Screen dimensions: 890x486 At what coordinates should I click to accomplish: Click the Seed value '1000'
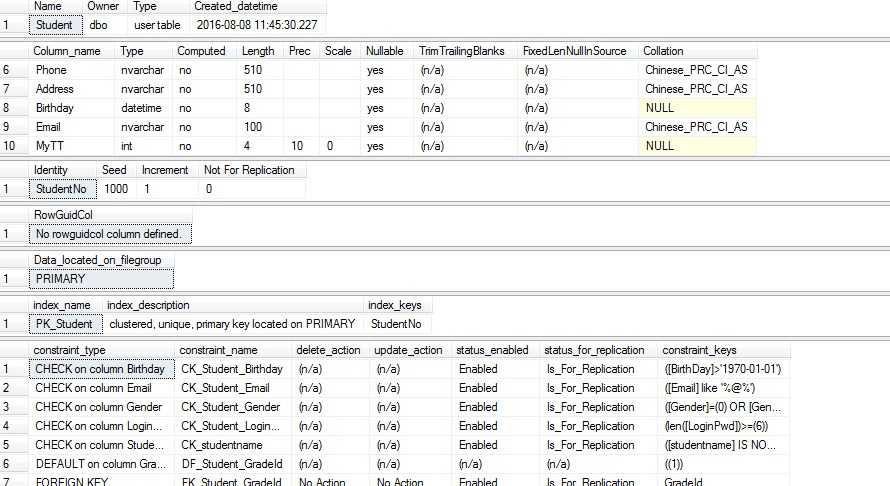(116, 189)
